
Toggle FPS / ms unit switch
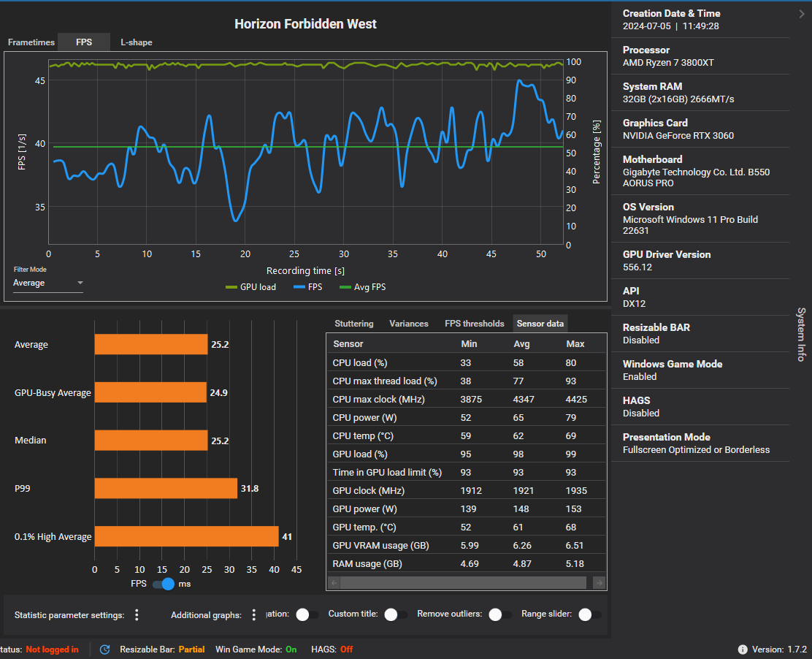(x=164, y=584)
